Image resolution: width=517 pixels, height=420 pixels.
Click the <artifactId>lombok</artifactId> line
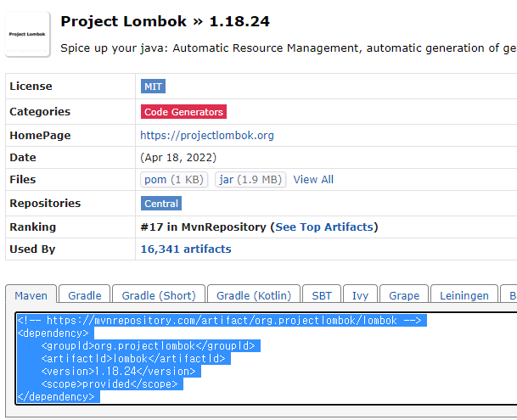coord(133,359)
